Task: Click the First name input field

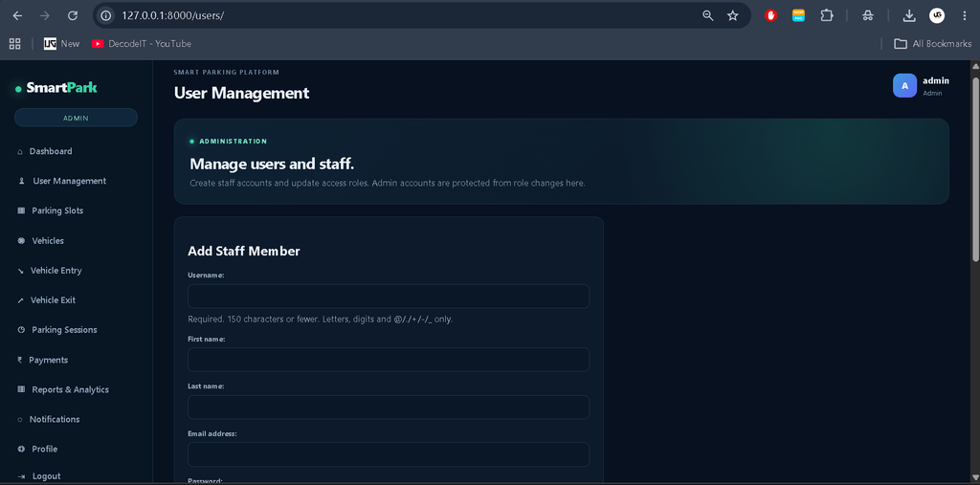Action: click(x=389, y=360)
